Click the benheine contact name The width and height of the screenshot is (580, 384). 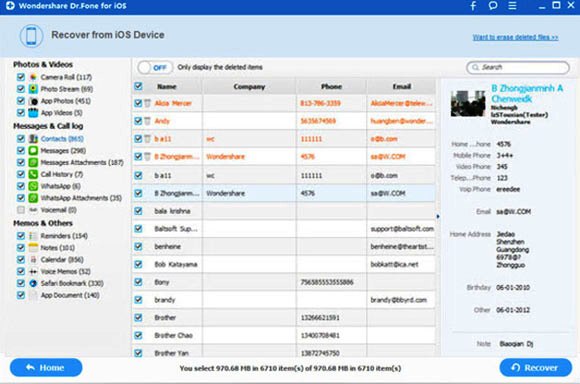coord(167,246)
